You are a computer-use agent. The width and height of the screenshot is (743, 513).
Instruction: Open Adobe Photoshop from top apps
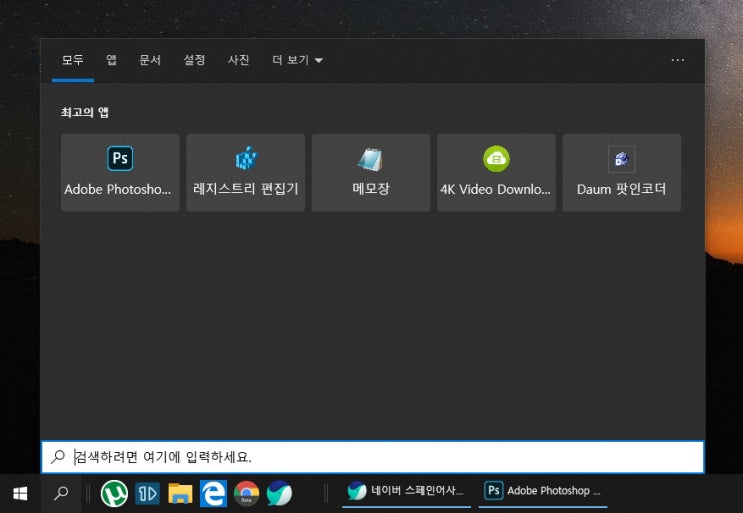120,172
